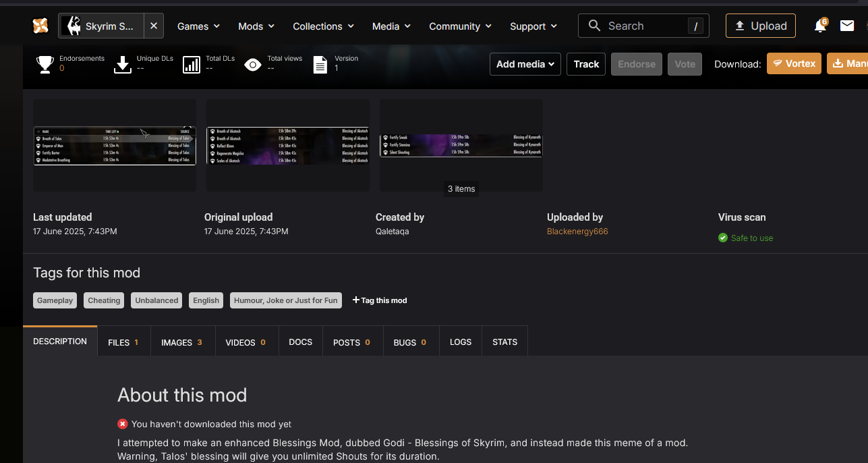
Task: Switch to the Bugs tab
Action: tap(410, 342)
